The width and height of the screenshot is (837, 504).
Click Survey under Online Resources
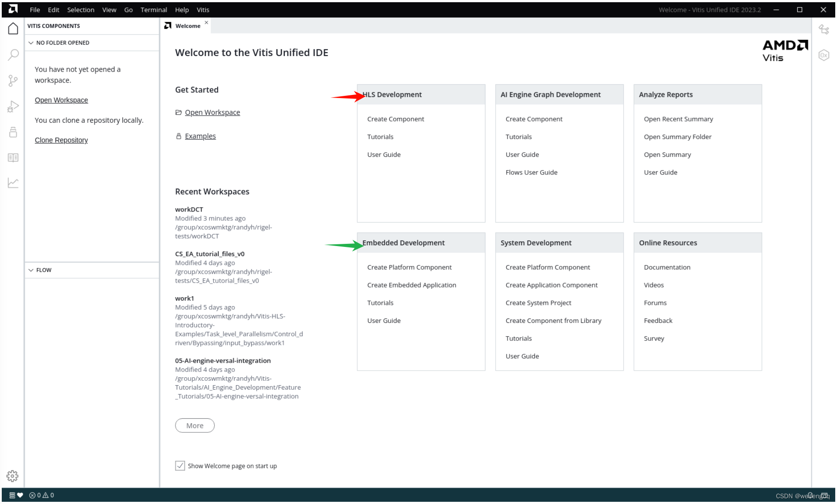[654, 339]
